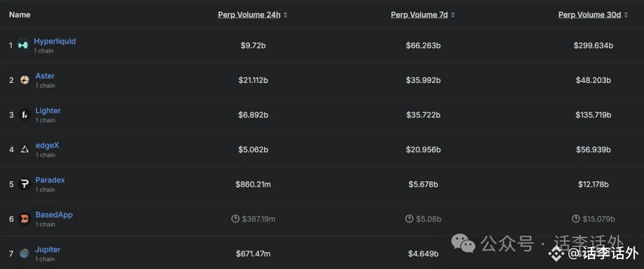
Task: Click the BasedApp orange logo icon
Action: click(24, 219)
